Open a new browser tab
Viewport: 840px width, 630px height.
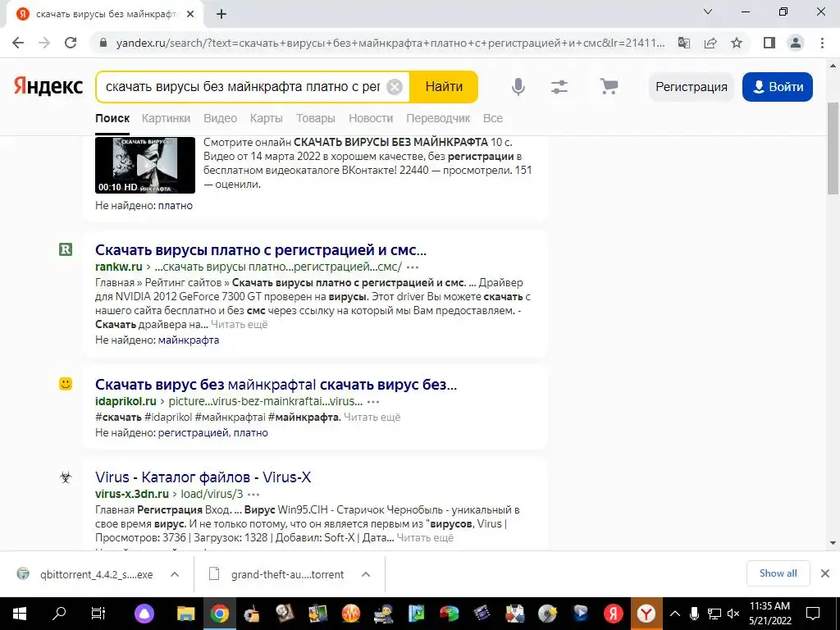[x=221, y=15]
